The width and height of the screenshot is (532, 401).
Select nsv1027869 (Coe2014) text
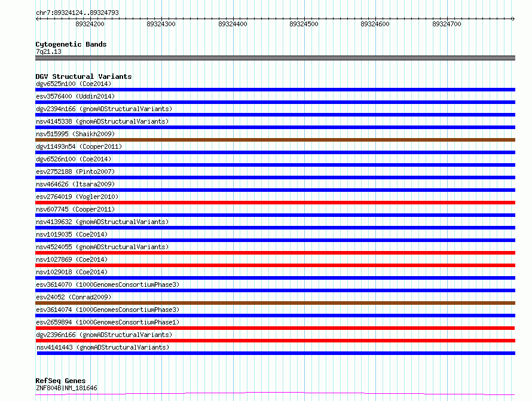[x=72, y=259]
